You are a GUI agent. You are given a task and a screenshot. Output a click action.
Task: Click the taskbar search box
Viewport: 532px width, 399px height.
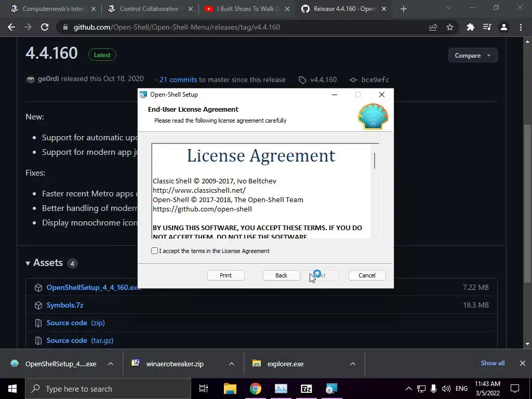coord(108,389)
